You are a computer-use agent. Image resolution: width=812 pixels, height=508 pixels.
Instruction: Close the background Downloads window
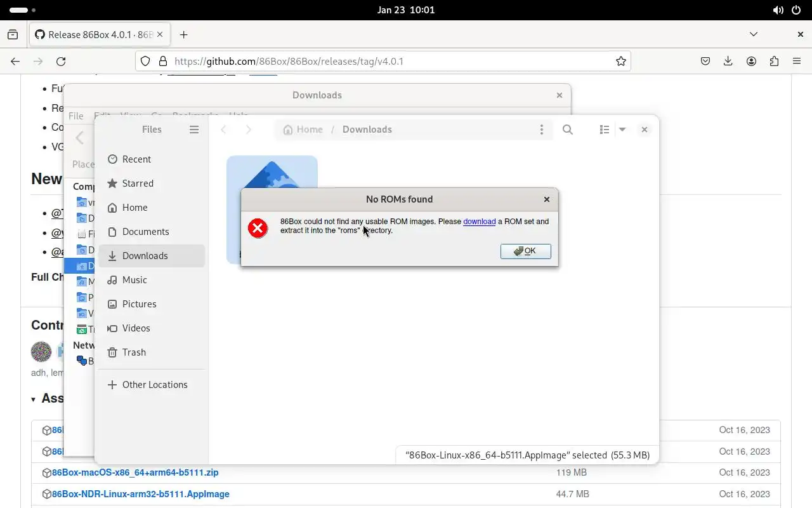[559, 95]
